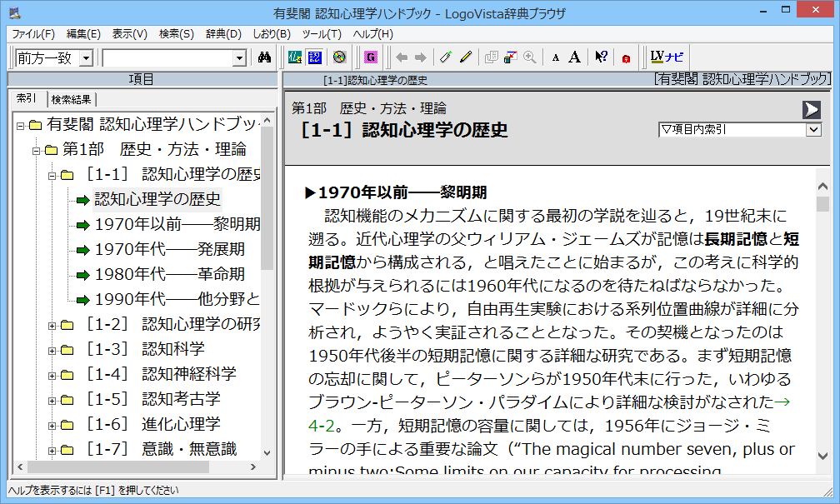Click the next arrow button beside the heading

click(811, 109)
